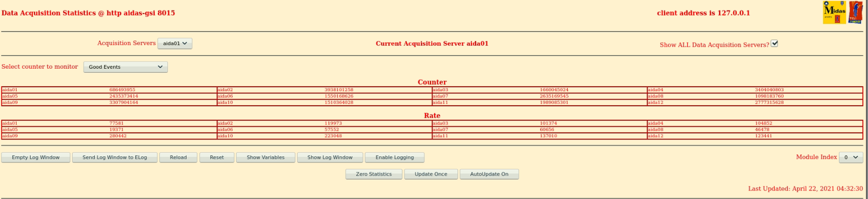Open the Module Index dropdown
Screen dimensions: 868x199
[x=851, y=157]
